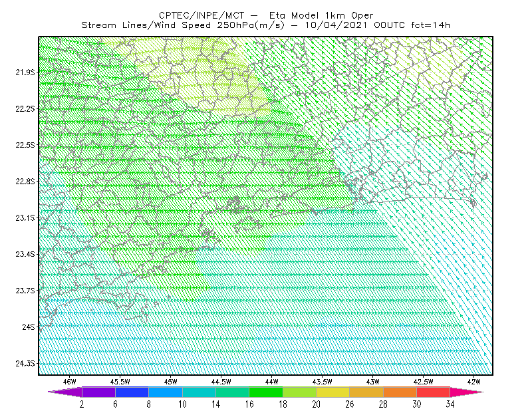This screenshot has height=411, width=532.
Task: Select the red 30-34 colorbar segment
Action: tap(434, 392)
